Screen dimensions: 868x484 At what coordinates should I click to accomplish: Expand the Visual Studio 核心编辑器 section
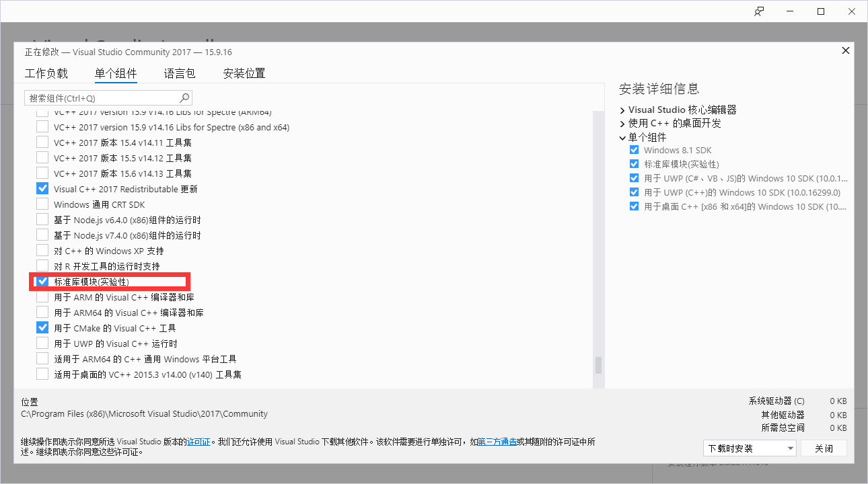[622, 110]
